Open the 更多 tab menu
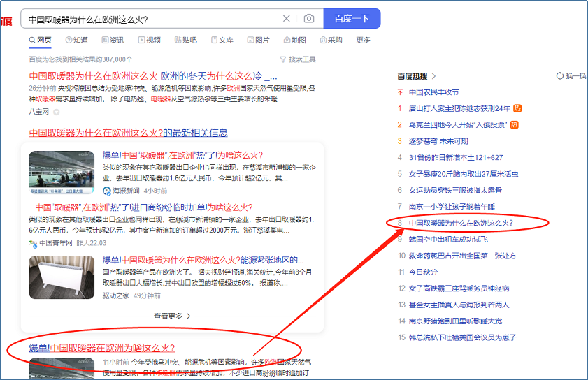Screen dimensions: 588x380 pos(363,40)
